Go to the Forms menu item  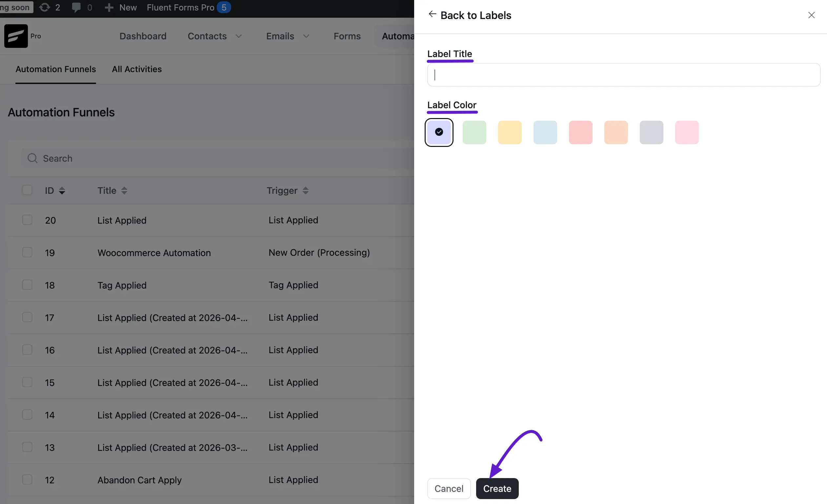pyautogui.click(x=347, y=36)
